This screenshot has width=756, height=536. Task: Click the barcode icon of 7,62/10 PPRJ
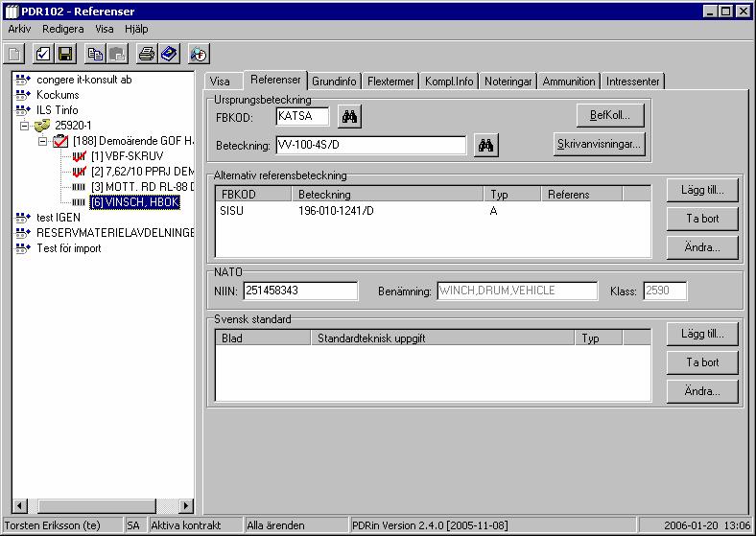pos(79,172)
